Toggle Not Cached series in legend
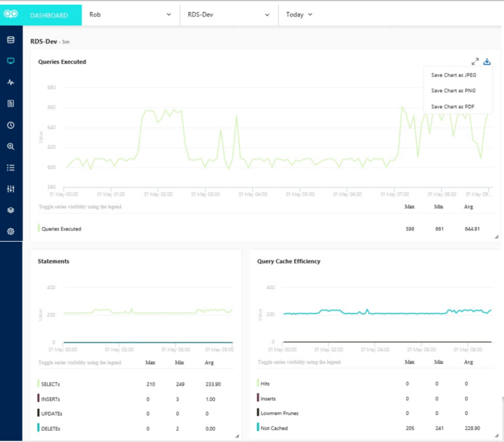504x442 pixels. pyautogui.click(x=274, y=428)
